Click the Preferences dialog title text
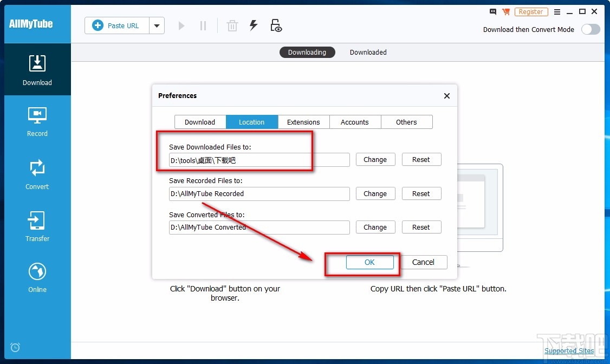The width and height of the screenshot is (610, 364). point(177,96)
